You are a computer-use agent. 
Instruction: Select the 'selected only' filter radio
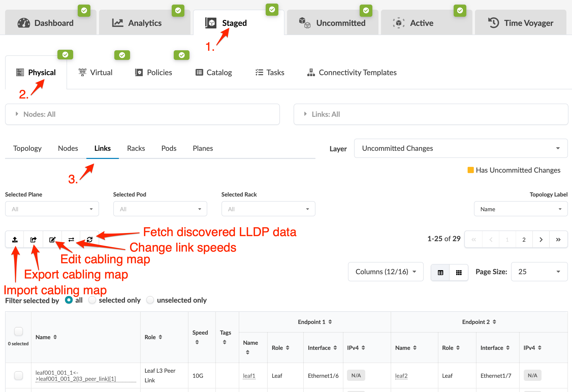click(92, 300)
